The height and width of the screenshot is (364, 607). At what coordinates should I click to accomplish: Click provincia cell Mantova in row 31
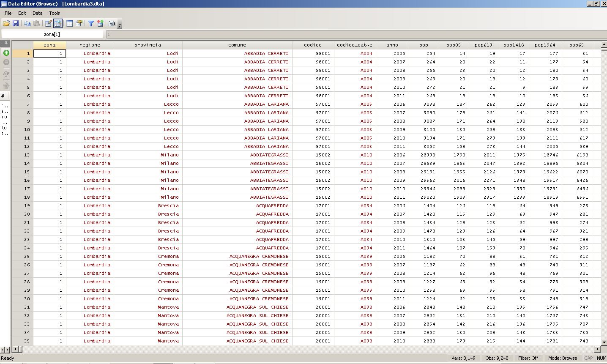[x=148, y=307]
